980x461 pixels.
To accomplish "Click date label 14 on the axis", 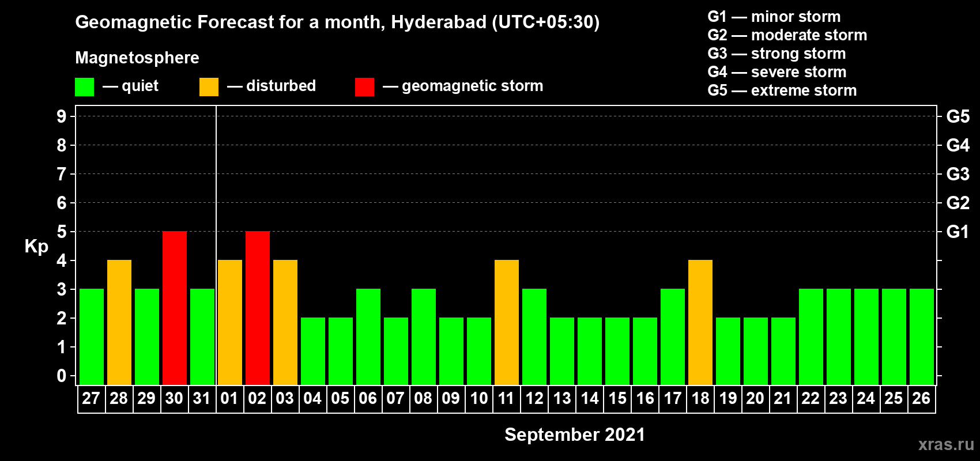I will pos(589,398).
